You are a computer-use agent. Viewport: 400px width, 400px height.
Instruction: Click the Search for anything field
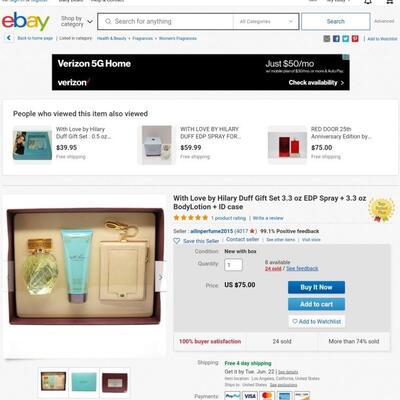(166, 22)
